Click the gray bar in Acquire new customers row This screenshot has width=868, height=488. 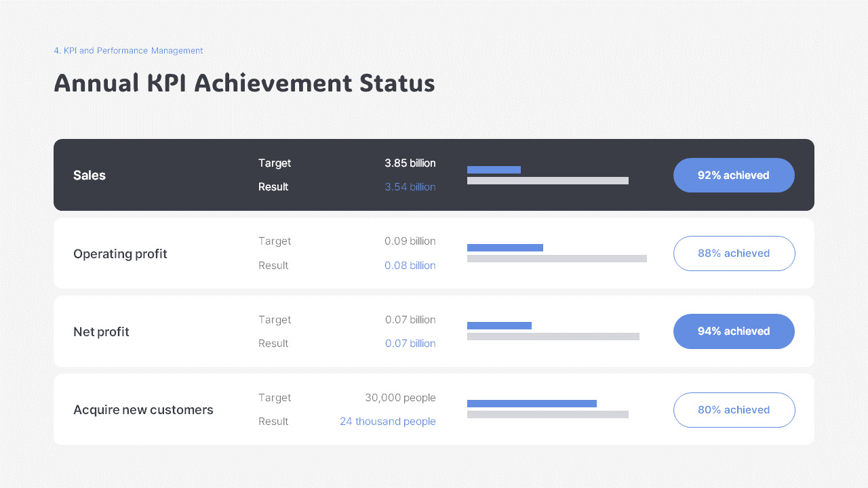point(548,415)
